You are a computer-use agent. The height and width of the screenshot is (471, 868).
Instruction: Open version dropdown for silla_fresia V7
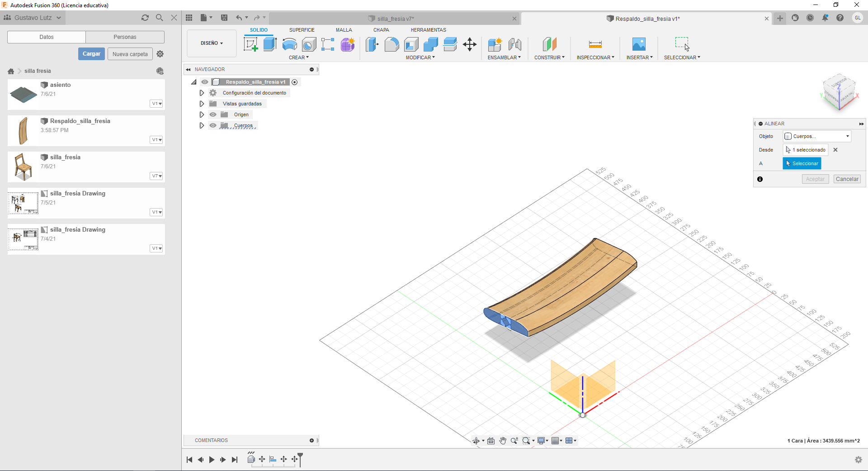click(x=156, y=176)
